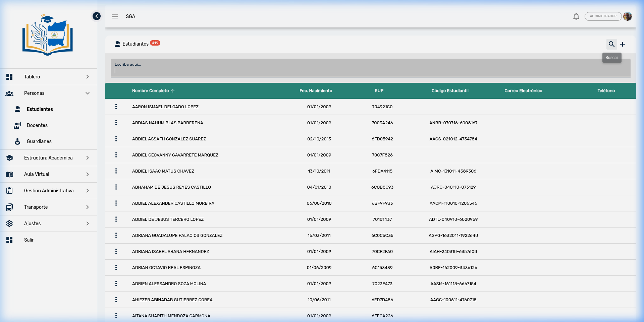Open row actions for ADRIANA ISABEL ARANA HERNANDEZ
The width and height of the screenshot is (644, 322).
point(116,252)
